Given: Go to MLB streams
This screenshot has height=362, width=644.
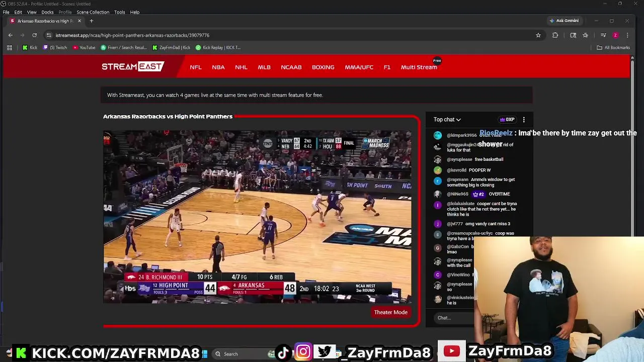Looking at the screenshot, I should pos(264,67).
